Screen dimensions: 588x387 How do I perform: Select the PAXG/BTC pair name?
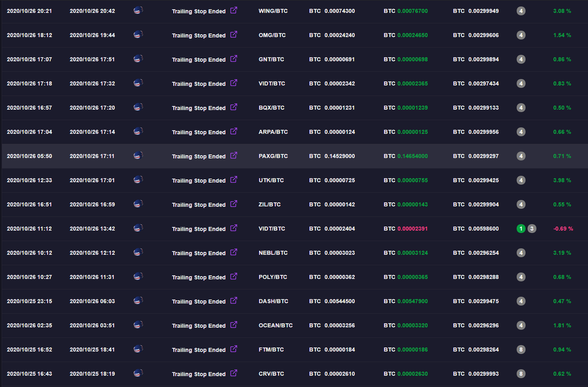(x=273, y=156)
